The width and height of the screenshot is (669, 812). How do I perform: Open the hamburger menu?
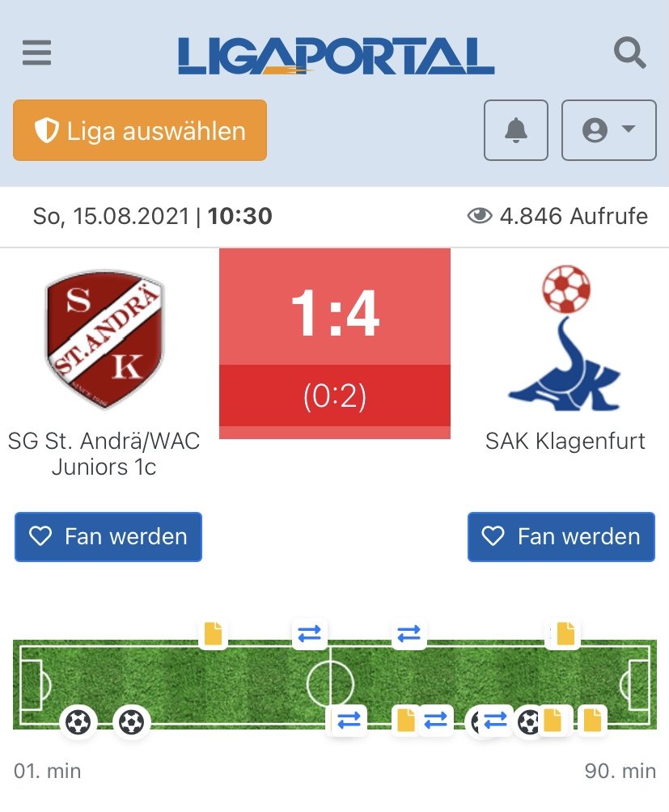pyautogui.click(x=36, y=53)
